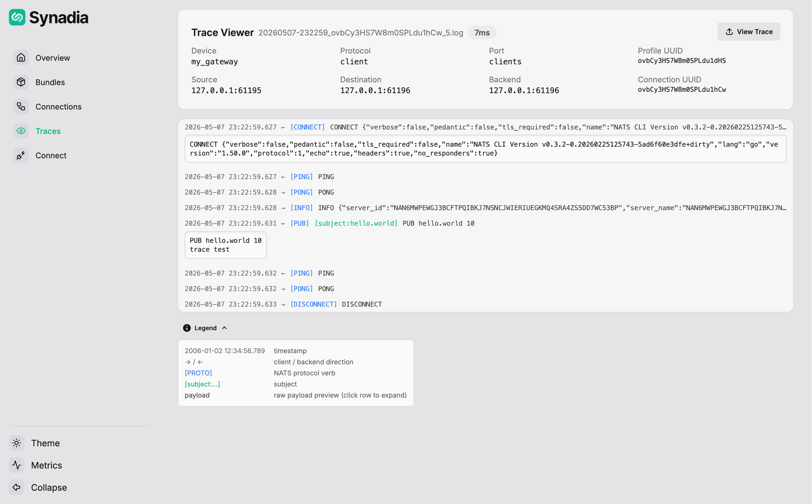The width and height of the screenshot is (812, 504).
Task: Click the Source address 127.0.0.1:61195
Action: tap(226, 90)
